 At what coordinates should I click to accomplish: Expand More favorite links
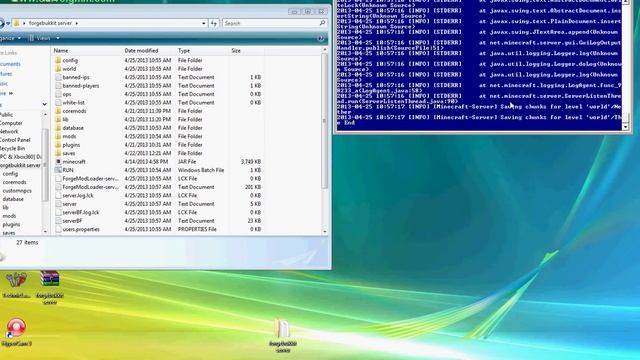coord(6,93)
